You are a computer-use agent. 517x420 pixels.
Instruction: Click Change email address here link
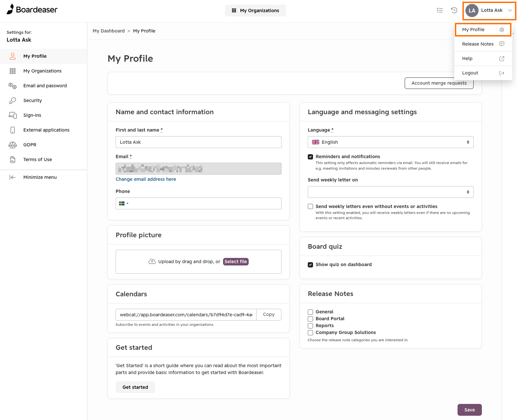(x=146, y=179)
